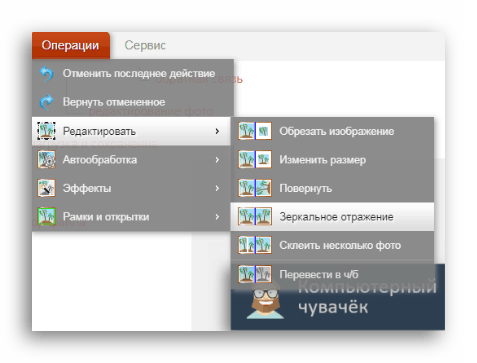Expand the Эффекты submenu arrow

[x=217, y=188]
